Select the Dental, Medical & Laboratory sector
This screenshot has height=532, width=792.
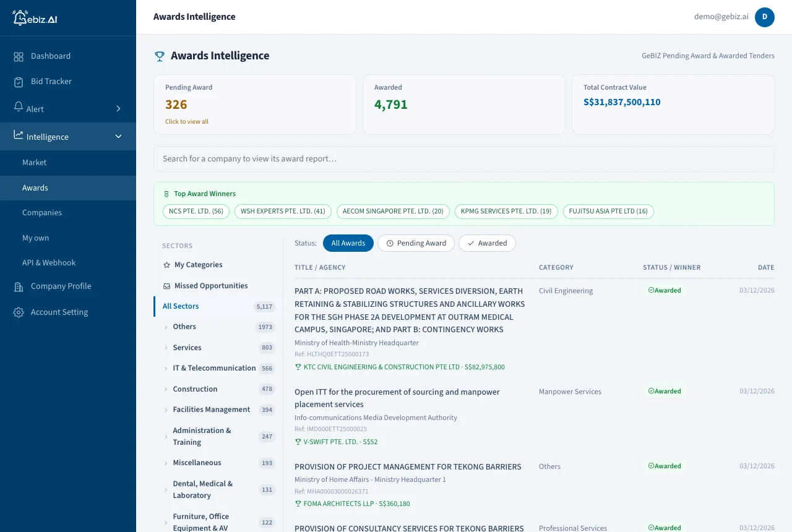[x=218, y=490]
